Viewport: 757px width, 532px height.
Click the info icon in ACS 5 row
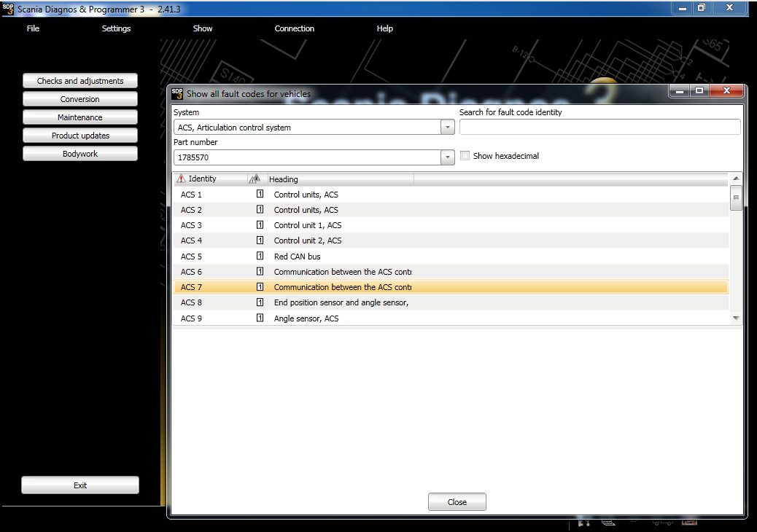pyautogui.click(x=260, y=256)
